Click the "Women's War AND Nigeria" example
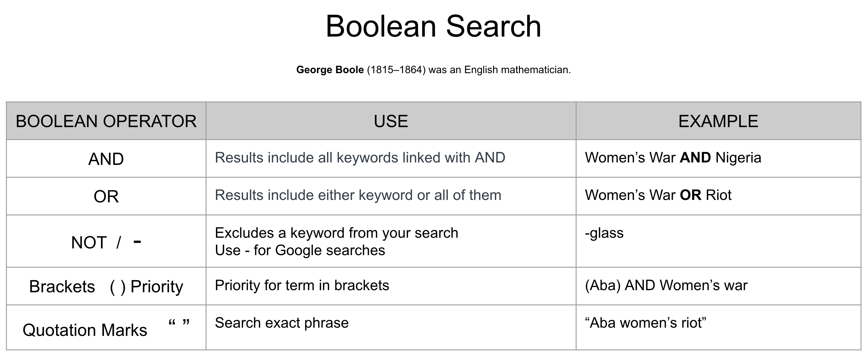This screenshot has height=356, width=868. click(x=673, y=158)
